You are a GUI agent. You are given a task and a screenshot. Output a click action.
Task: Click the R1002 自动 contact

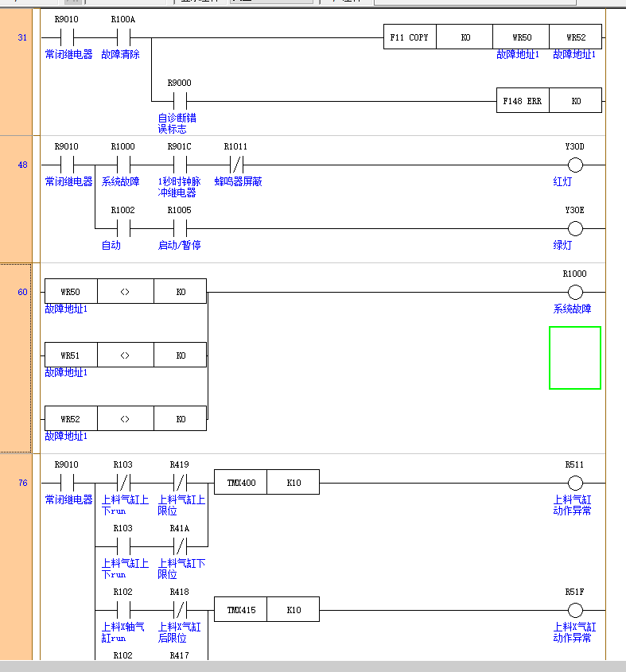tap(123, 229)
